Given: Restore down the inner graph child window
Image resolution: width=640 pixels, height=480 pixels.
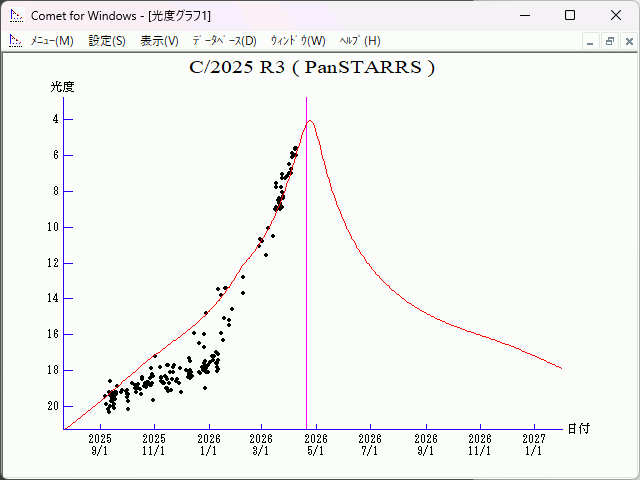Looking at the screenshot, I should click(609, 41).
